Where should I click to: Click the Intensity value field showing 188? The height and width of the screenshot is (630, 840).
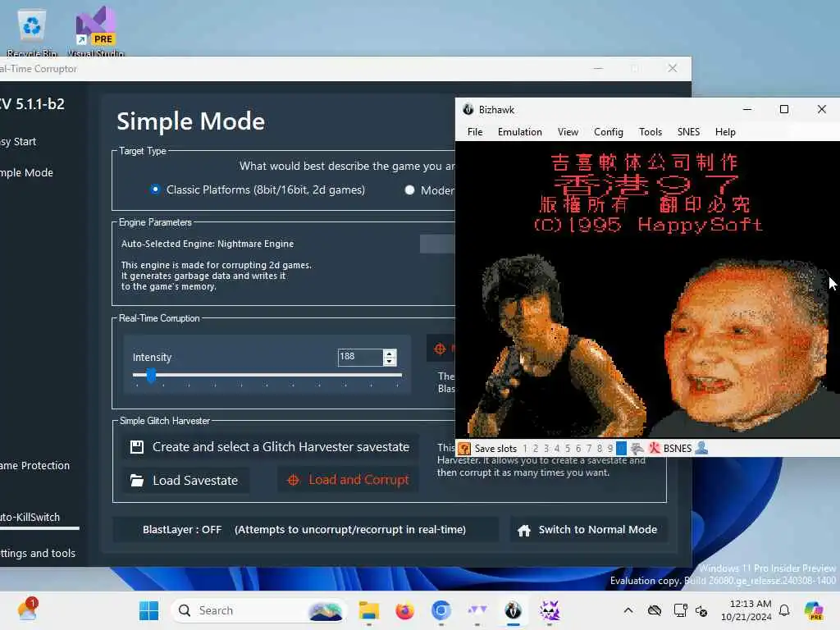[360, 357]
